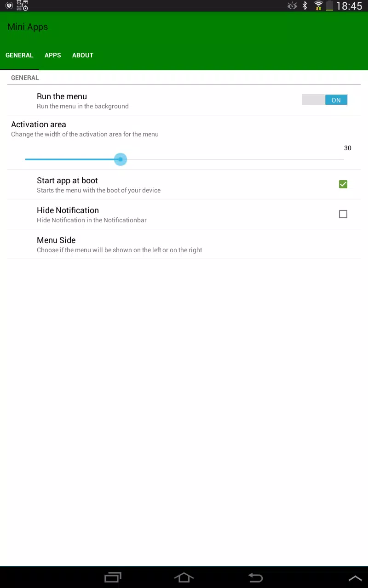The width and height of the screenshot is (368, 588).
Task: Tap the Android home navigation icon
Action: [x=184, y=577]
